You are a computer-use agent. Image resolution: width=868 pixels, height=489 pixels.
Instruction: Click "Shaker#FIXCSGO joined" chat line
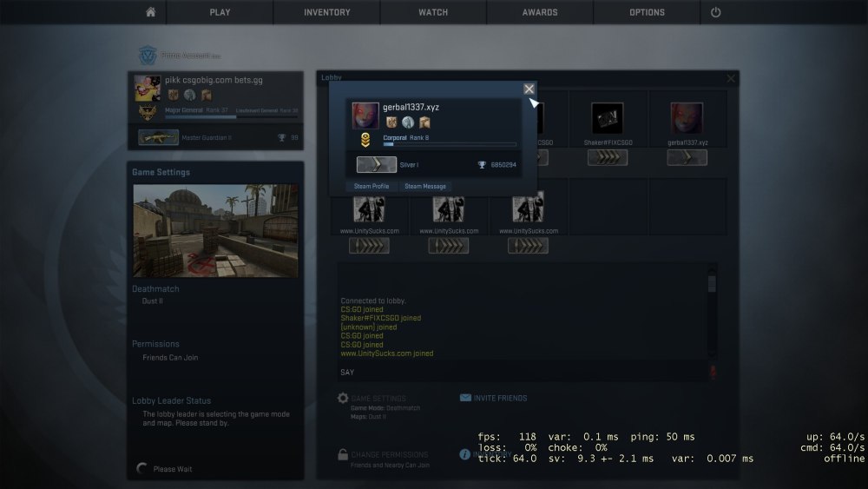(380, 318)
